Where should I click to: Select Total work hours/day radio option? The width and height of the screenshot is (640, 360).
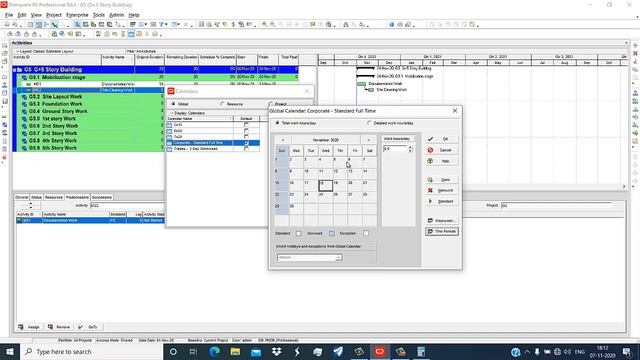coord(278,123)
